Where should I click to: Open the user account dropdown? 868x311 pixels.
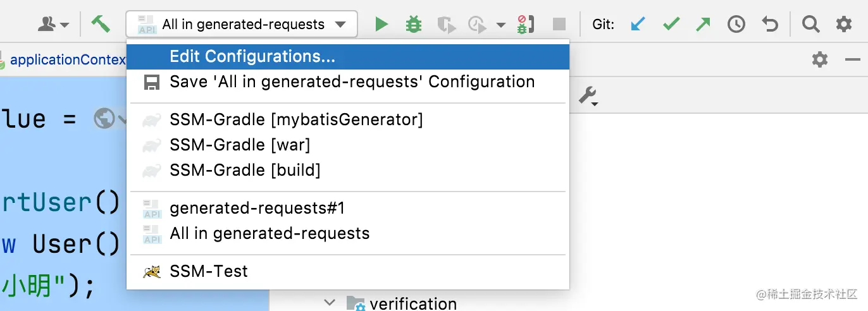pos(54,25)
